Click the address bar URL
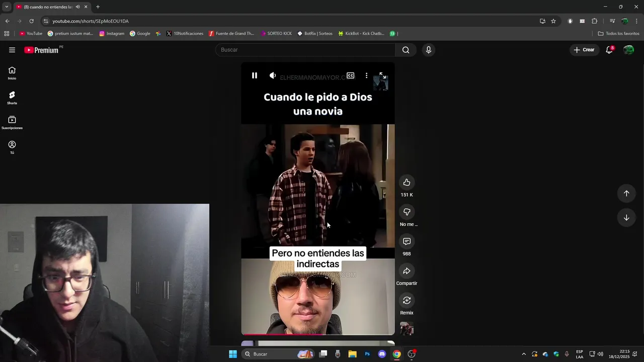The height and width of the screenshot is (362, 644). click(x=91, y=21)
